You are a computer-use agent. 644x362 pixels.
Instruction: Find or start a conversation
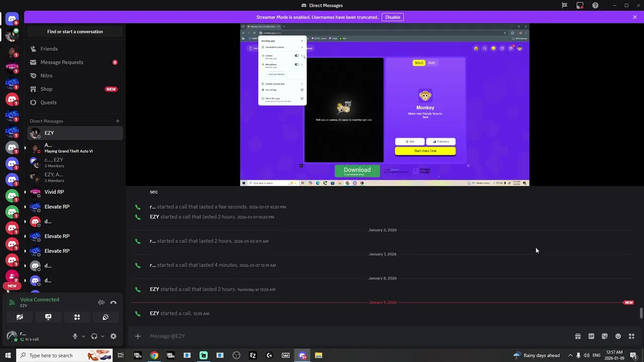tap(75, 32)
